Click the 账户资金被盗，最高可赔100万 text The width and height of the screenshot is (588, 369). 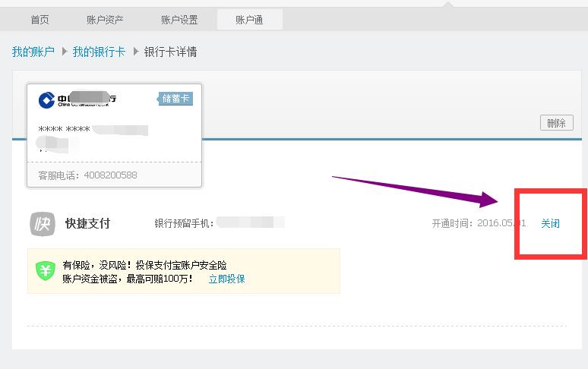click(x=127, y=279)
